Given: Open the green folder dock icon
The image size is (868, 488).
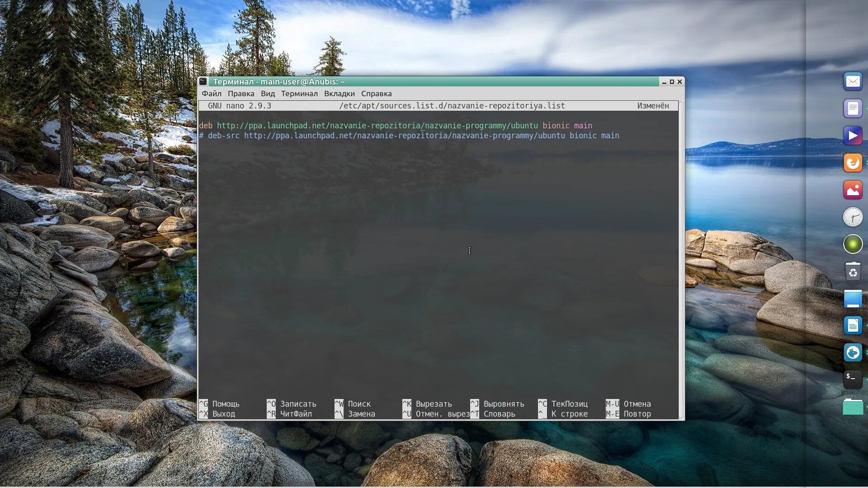Looking at the screenshot, I should pos(853,407).
